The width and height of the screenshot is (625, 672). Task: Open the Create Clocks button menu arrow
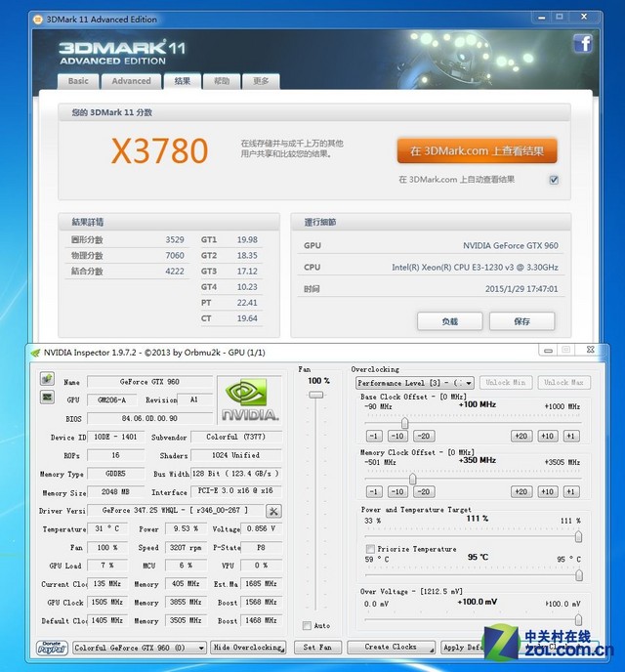click(431, 650)
